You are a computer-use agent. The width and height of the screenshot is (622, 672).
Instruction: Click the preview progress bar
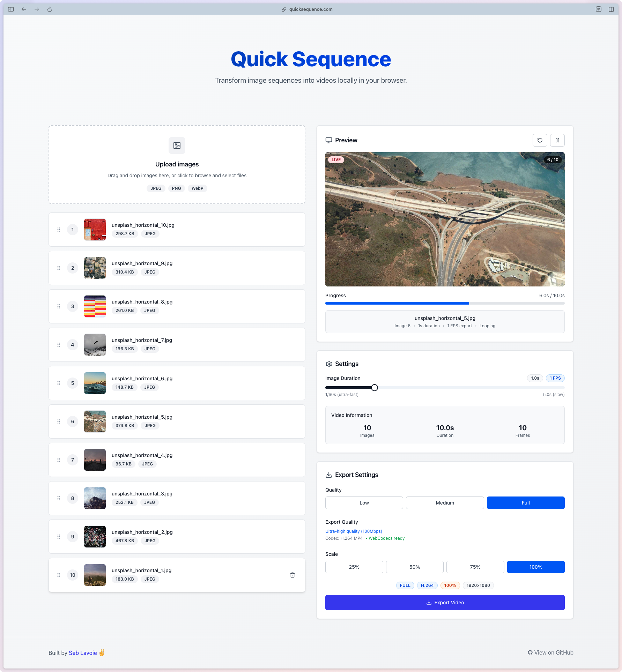point(445,303)
